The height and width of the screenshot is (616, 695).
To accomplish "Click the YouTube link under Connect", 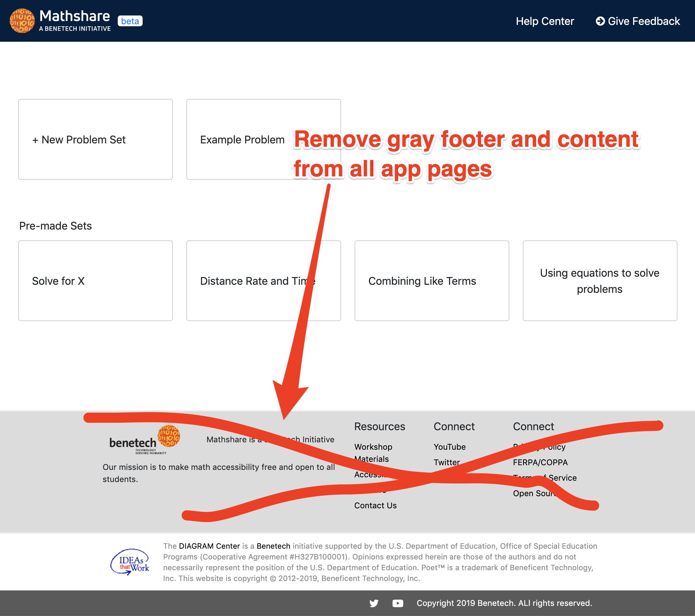I will click(449, 447).
